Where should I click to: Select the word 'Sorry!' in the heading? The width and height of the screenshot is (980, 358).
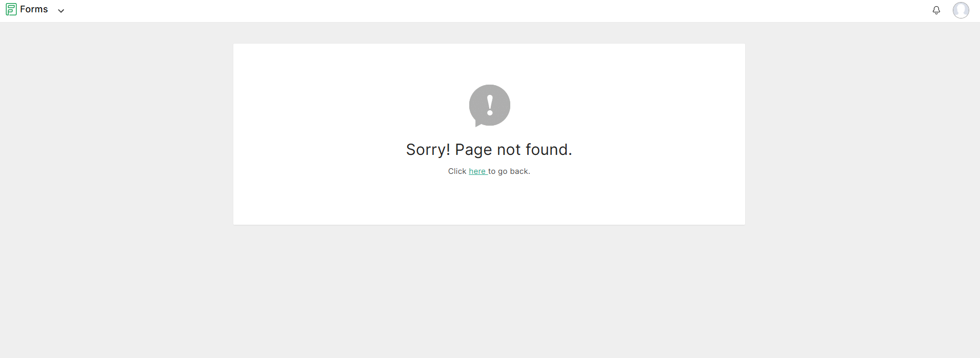pos(428,149)
